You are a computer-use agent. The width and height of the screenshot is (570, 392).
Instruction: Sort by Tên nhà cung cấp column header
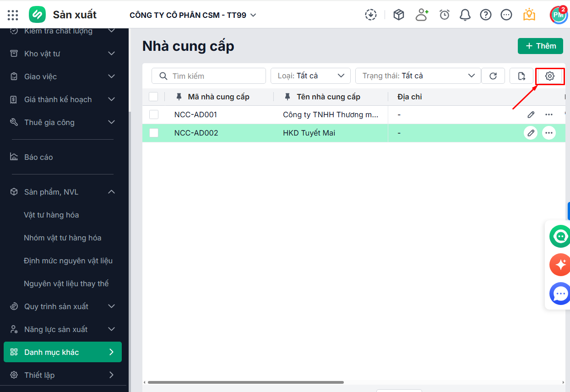pos(328,97)
